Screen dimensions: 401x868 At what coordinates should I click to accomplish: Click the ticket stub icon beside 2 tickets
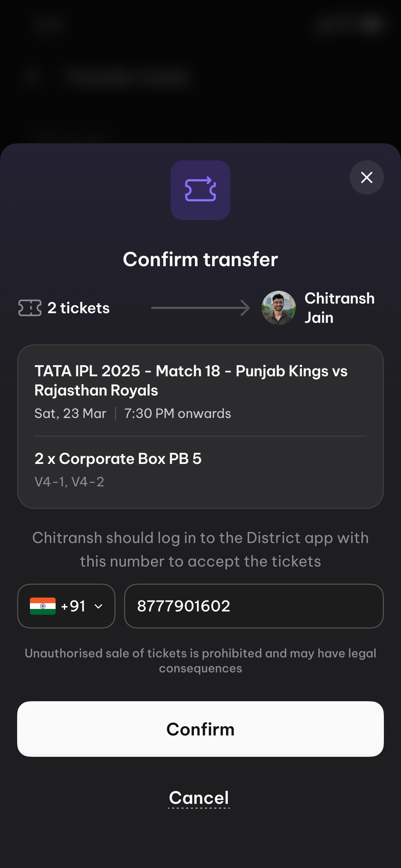click(30, 308)
